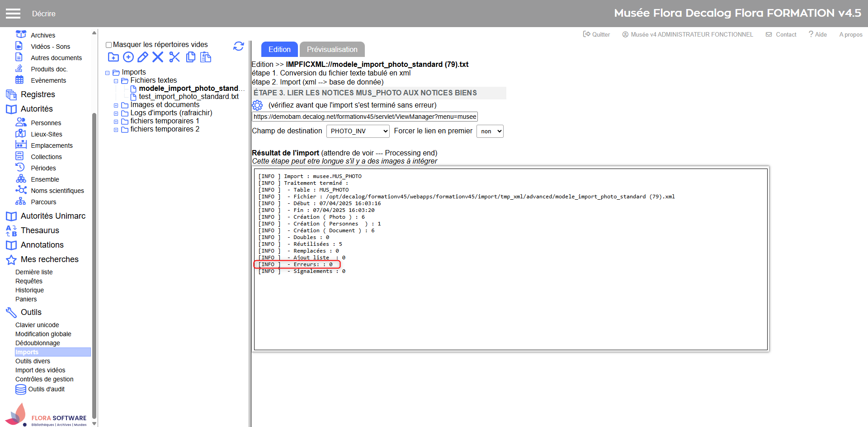
Task: Expand the 'Images et documents' folder
Action: point(116,105)
